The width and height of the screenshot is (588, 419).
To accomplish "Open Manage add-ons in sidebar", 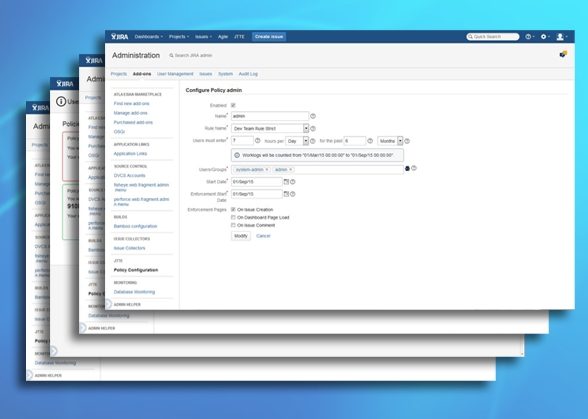I will (x=130, y=113).
